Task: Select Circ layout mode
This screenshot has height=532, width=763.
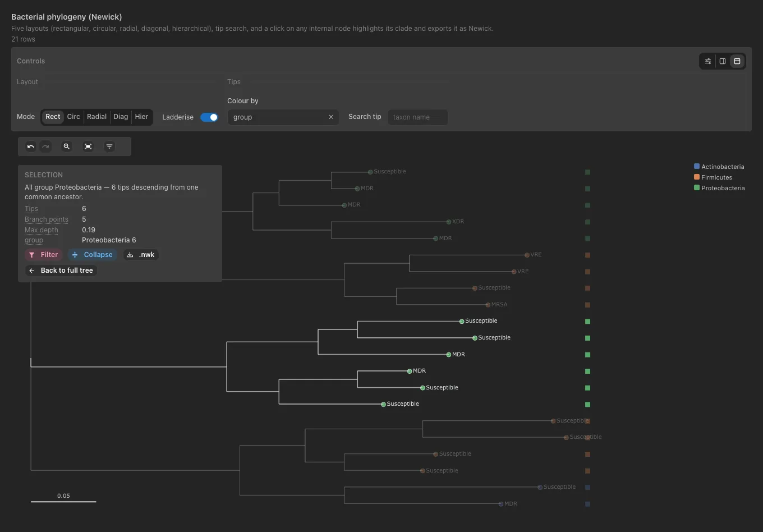Action: coord(73,117)
